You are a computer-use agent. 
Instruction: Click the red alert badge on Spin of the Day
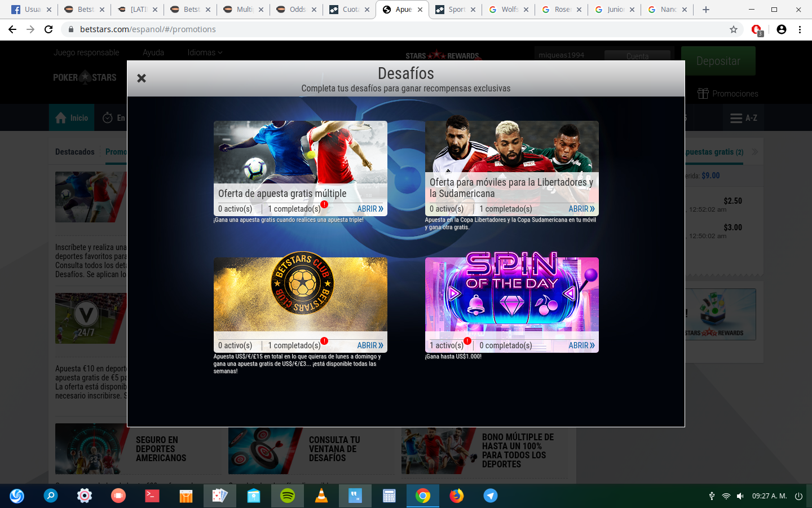467,341
